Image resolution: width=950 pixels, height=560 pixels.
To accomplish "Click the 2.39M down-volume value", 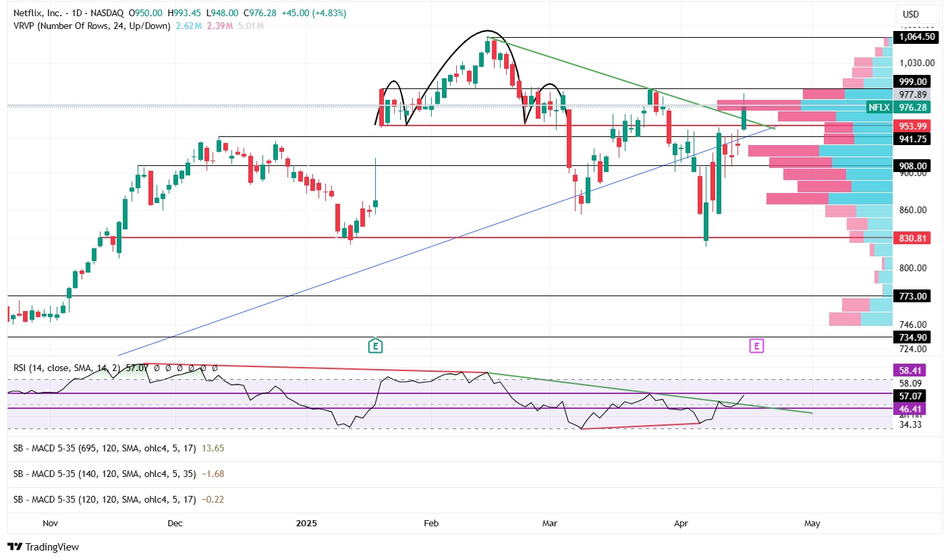I will coord(219,26).
